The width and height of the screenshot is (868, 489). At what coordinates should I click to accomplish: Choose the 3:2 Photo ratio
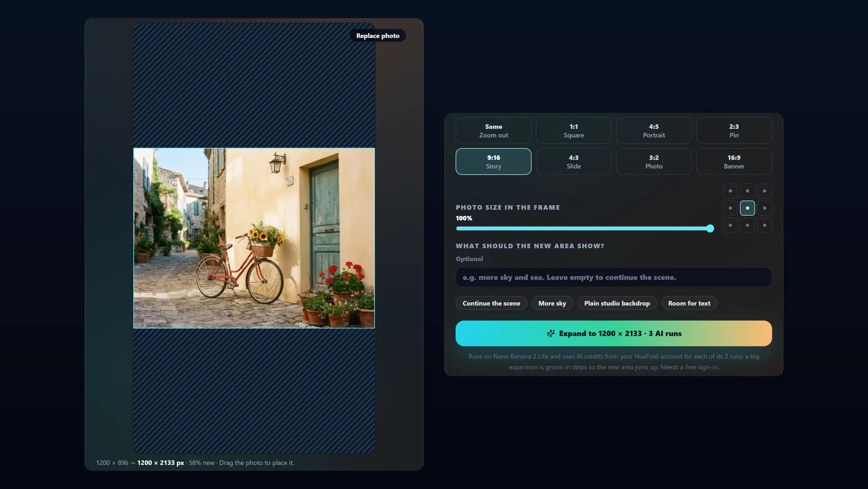pos(654,162)
